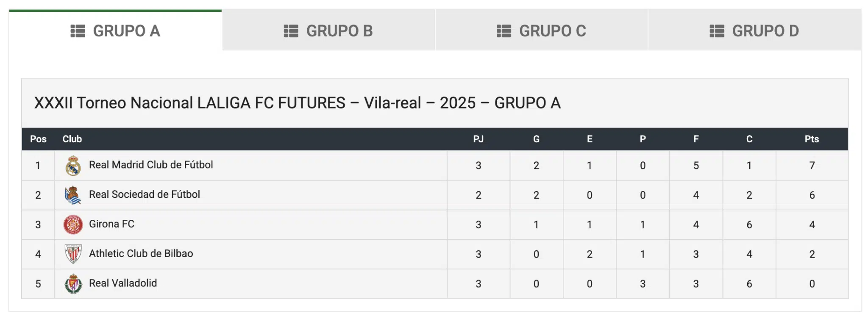868x319 pixels.
Task: Select the Girona FC team name
Action: pyautogui.click(x=111, y=224)
